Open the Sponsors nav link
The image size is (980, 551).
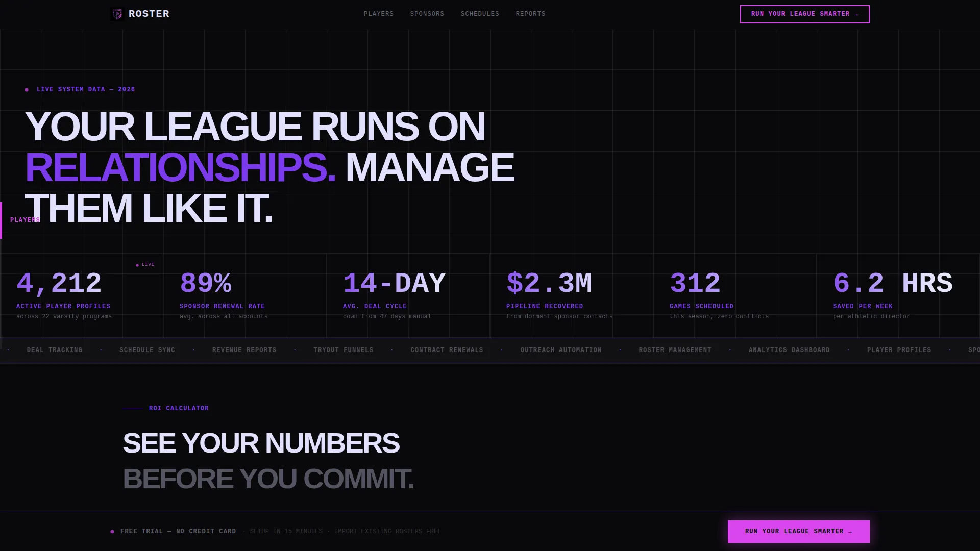[x=427, y=14]
